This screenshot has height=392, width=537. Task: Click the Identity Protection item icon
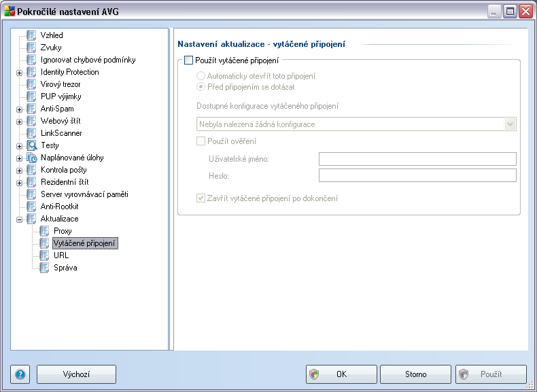[x=31, y=72]
